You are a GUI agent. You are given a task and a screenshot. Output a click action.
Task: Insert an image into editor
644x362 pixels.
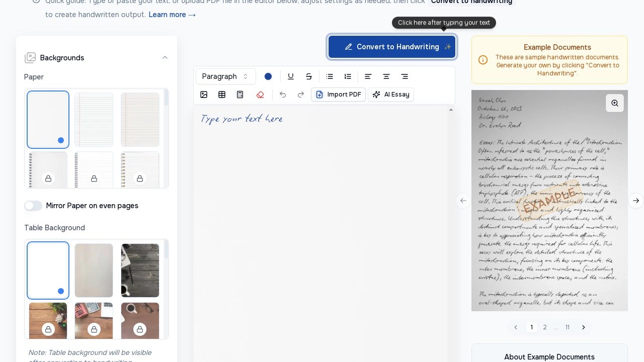204,95
